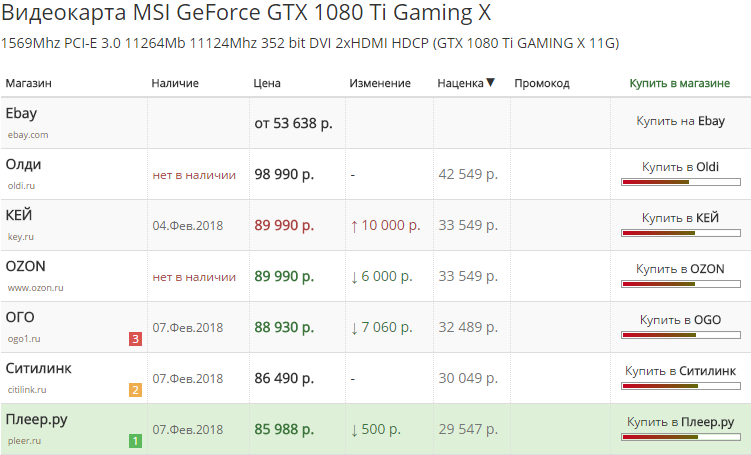
Task: Click the change ↓ 500 р.
Action: (376, 430)
